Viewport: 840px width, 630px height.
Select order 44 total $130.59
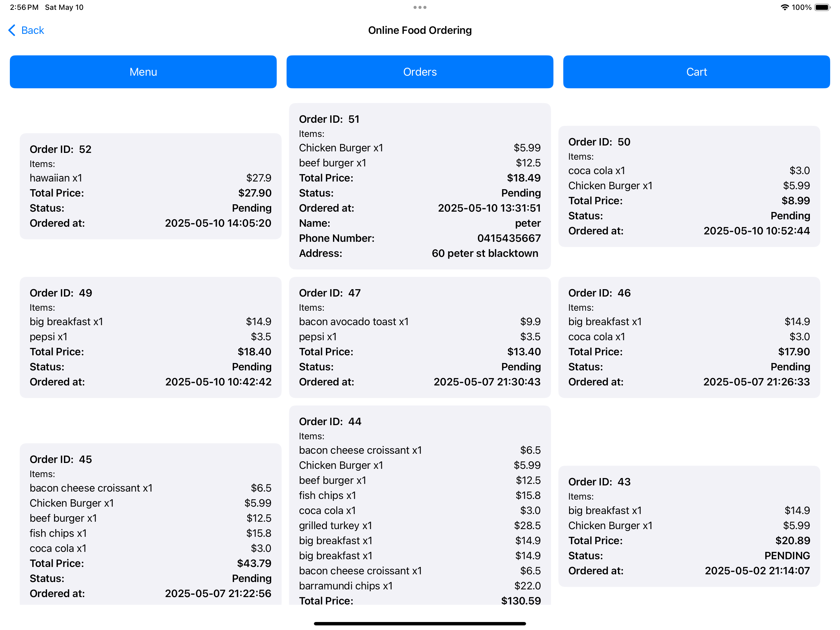click(521, 601)
